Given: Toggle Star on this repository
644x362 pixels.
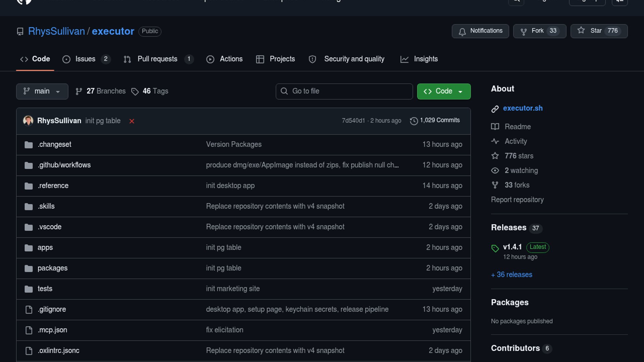Looking at the screenshot, I should 599,31.
